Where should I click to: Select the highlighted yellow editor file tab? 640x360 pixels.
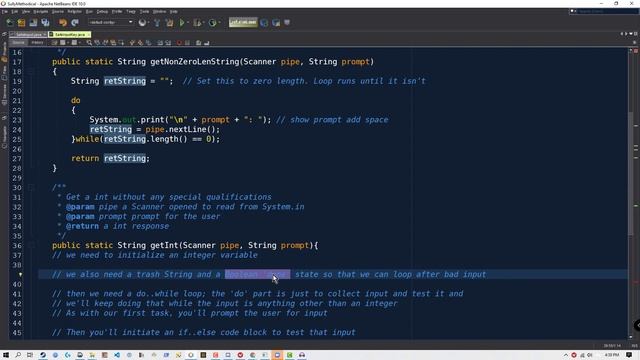click(x=68, y=35)
